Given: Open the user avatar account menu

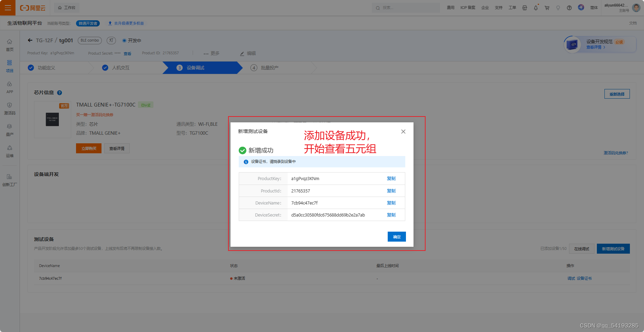Looking at the screenshot, I should (x=636, y=8).
